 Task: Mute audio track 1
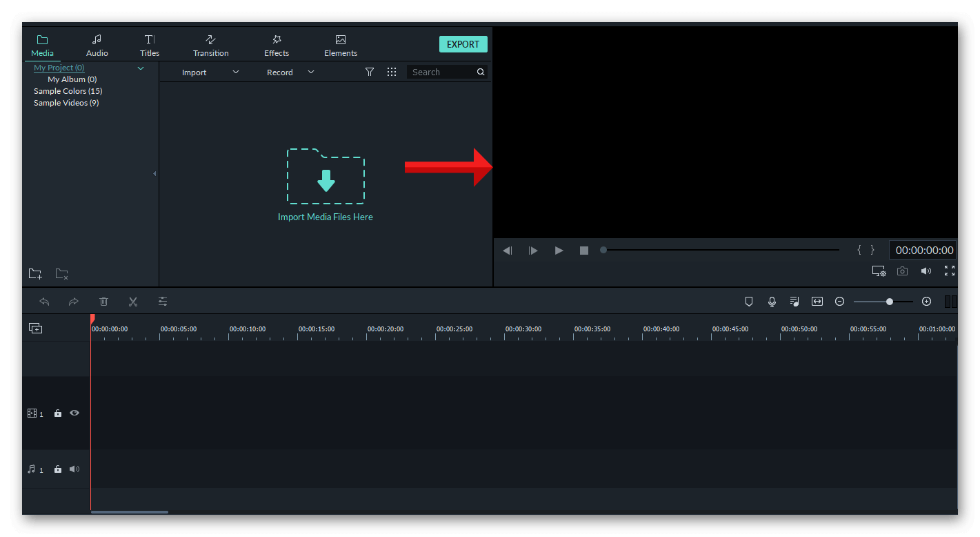point(74,469)
